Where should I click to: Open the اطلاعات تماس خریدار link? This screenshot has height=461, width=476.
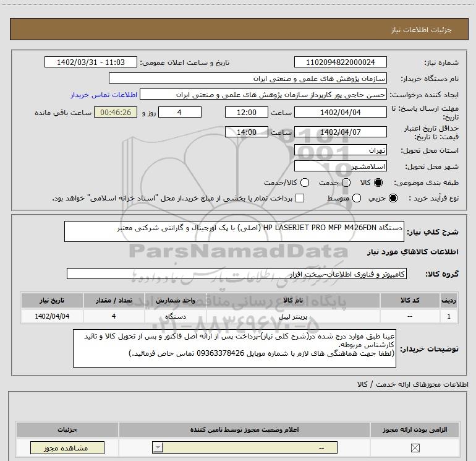(x=104, y=95)
